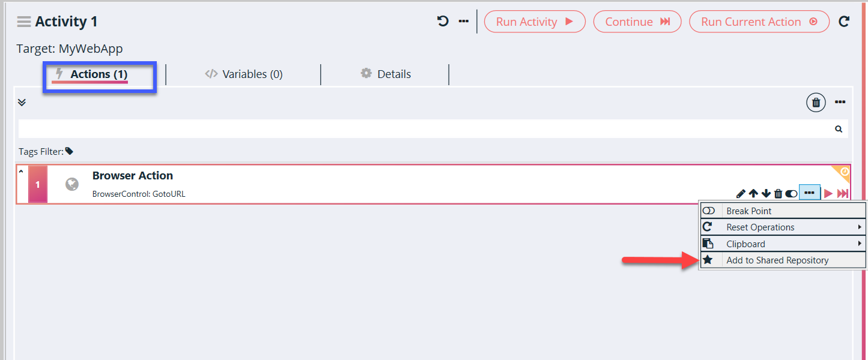Click the Tags Filter tag icon
The height and width of the screenshot is (360, 868).
tap(69, 152)
